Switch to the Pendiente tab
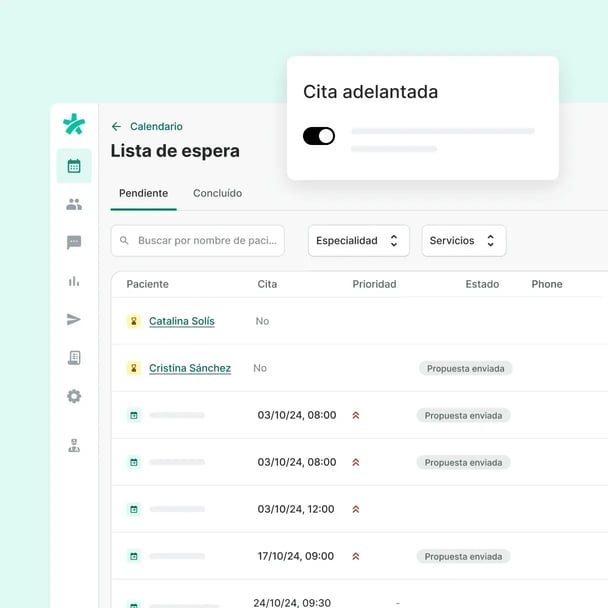Image resolution: width=608 pixels, height=608 pixels. click(143, 193)
